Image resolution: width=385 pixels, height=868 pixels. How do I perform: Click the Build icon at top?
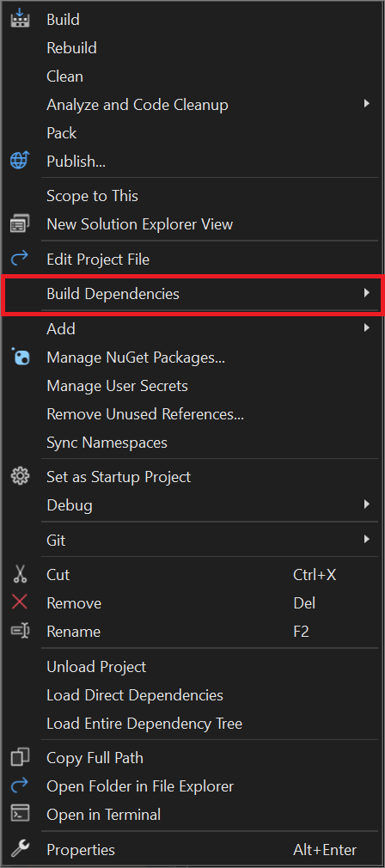(x=21, y=19)
